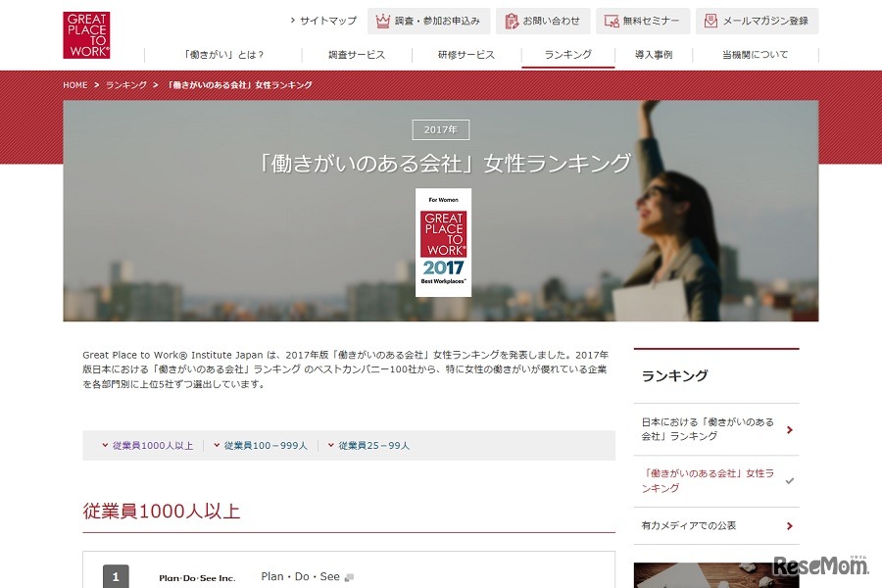Click the seminar icon for 無料セミナー
Image resolution: width=882 pixels, height=588 pixels.
click(x=612, y=22)
